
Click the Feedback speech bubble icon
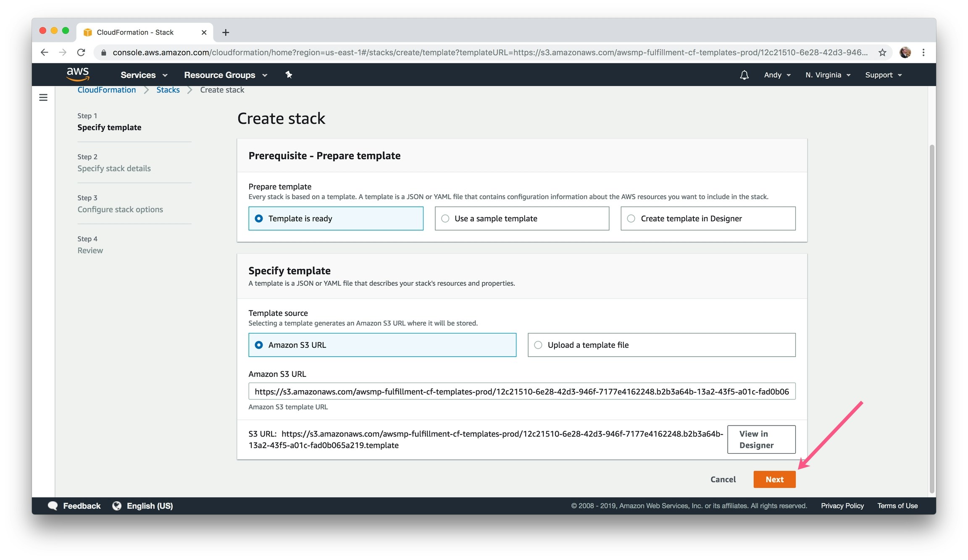coord(53,506)
